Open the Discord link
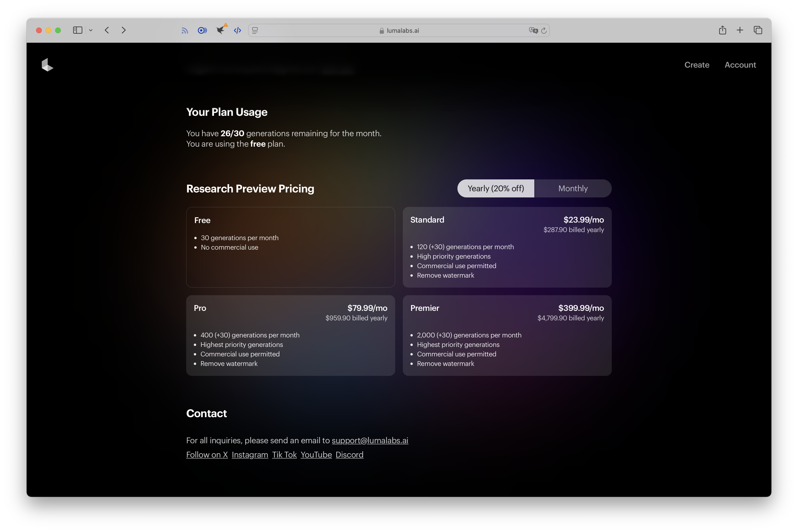The width and height of the screenshot is (798, 532). tap(349, 455)
